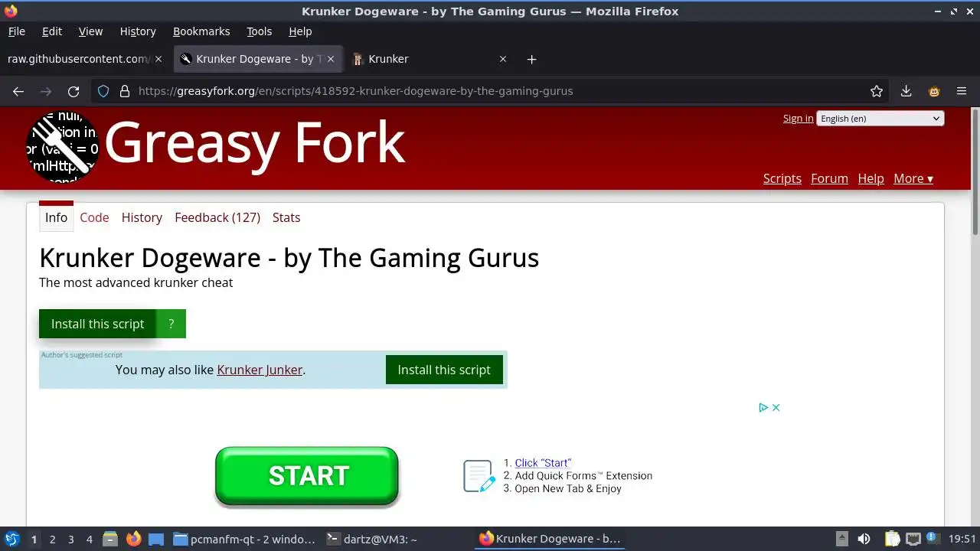Click the clipboard tray icon
980x551 pixels.
[x=892, y=539]
